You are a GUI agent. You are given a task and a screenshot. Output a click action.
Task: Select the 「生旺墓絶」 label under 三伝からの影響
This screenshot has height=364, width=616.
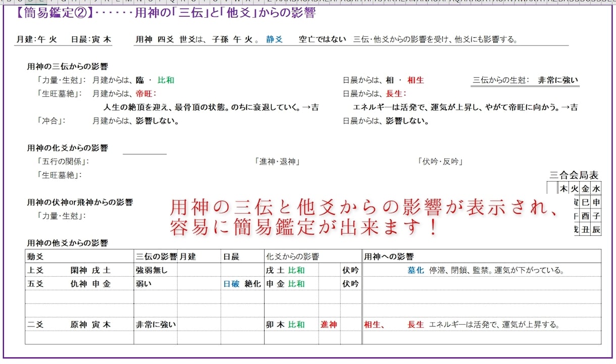pos(59,93)
